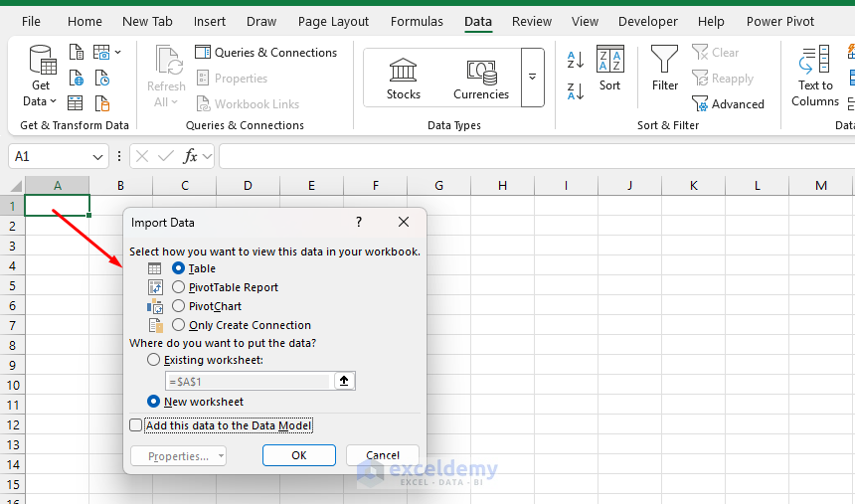
Task: Expand the Name Box dropdown
Action: click(x=97, y=157)
